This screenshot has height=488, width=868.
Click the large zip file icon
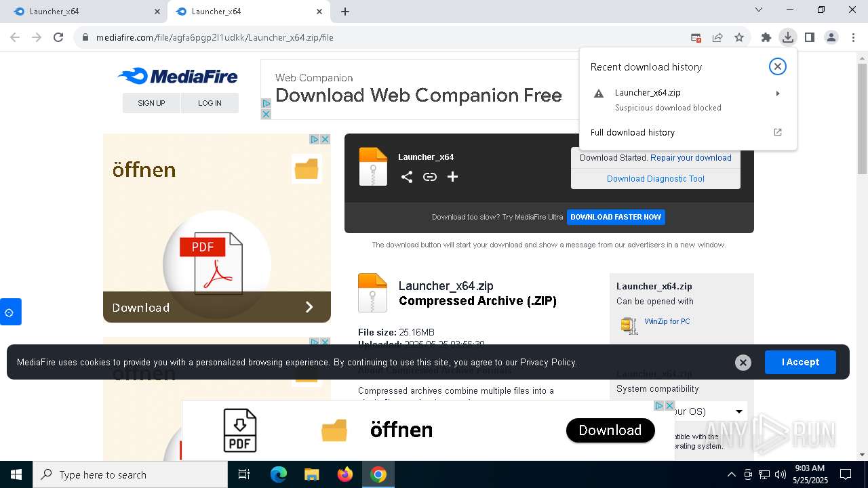(x=372, y=293)
